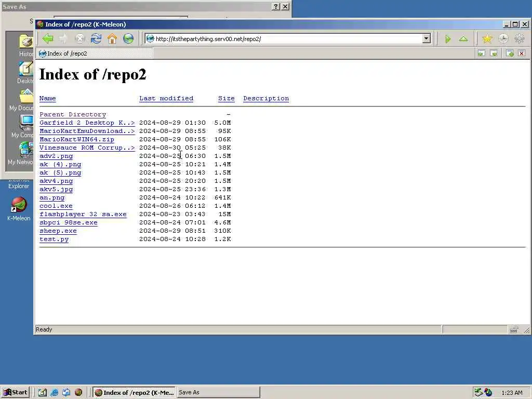Open ak (5).png link
Screen dimensions: 532x399
[60, 172]
